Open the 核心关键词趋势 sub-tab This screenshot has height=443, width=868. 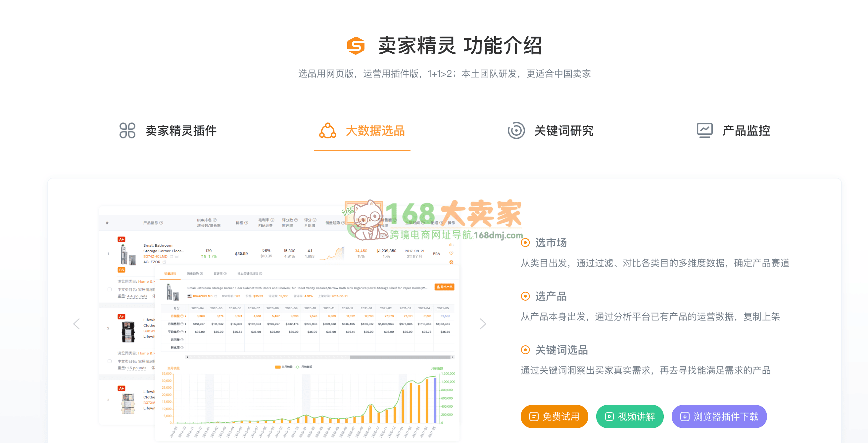pyautogui.click(x=250, y=273)
